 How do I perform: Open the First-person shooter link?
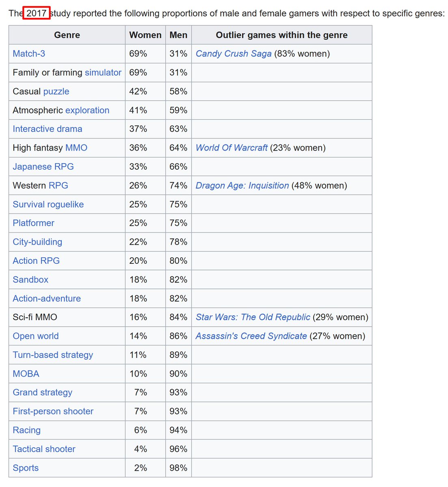click(53, 411)
